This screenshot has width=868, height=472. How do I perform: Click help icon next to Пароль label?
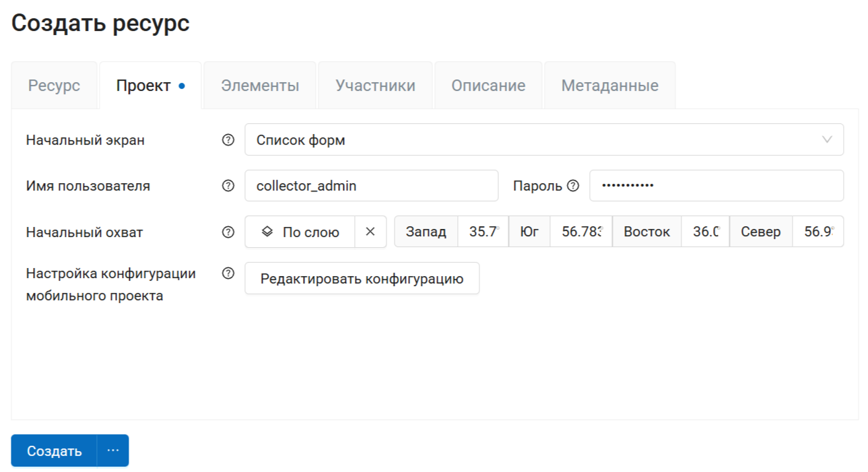point(573,186)
